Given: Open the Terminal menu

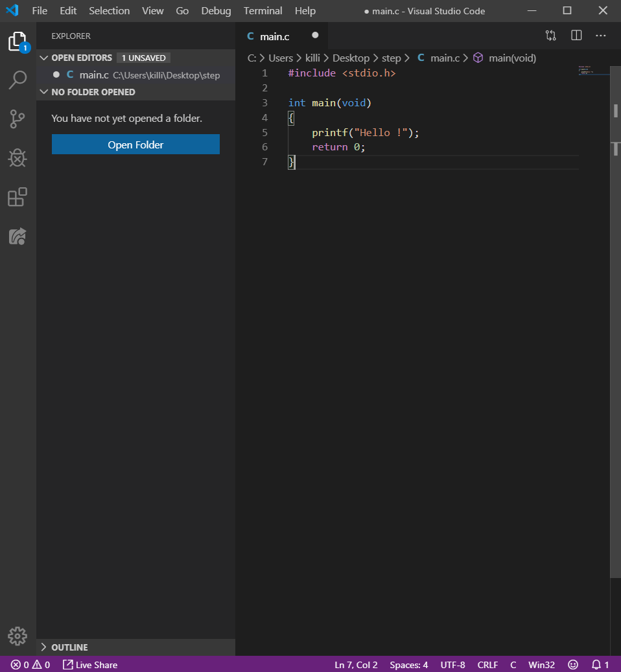Looking at the screenshot, I should tap(263, 11).
